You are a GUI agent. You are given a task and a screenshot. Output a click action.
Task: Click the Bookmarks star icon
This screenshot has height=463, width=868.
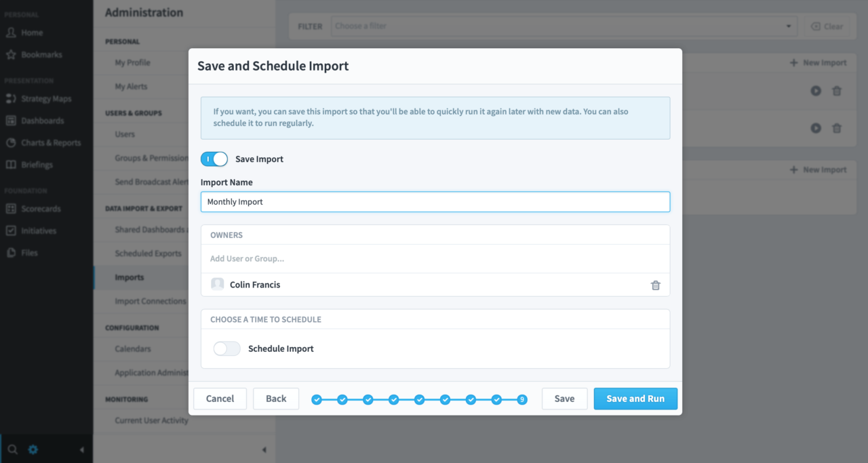tap(11, 54)
